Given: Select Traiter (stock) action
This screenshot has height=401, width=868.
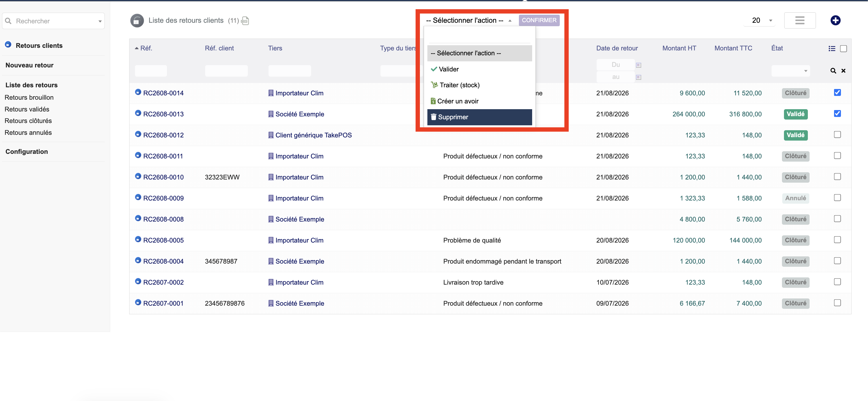Looking at the screenshot, I should click(x=479, y=85).
